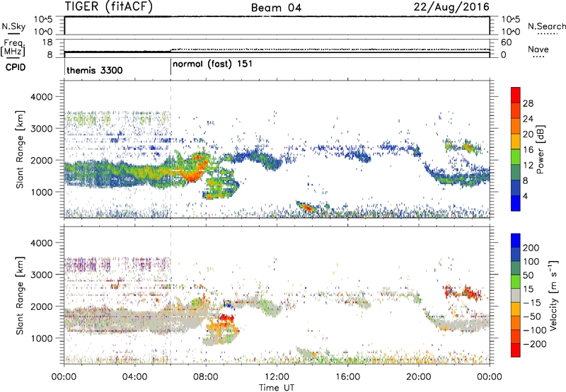This screenshot has width=566, height=392.
Task: Click the 16:00 time tick label
Action: (347, 377)
